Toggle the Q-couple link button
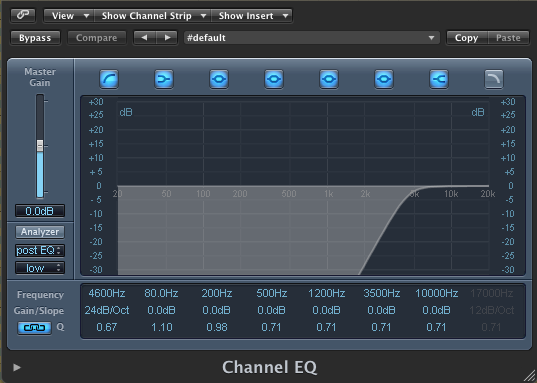Viewport: 537px width, 383px height. coord(34,328)
